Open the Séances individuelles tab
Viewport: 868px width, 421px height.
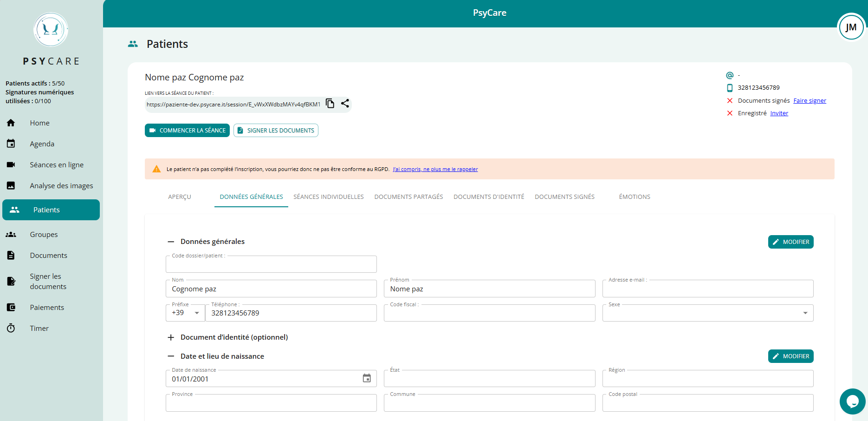coord(329,197)
